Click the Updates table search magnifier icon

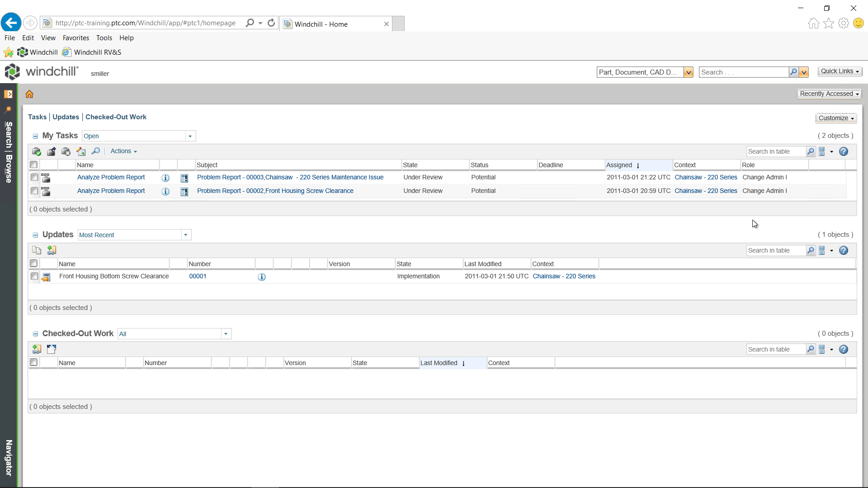[811, 250]
